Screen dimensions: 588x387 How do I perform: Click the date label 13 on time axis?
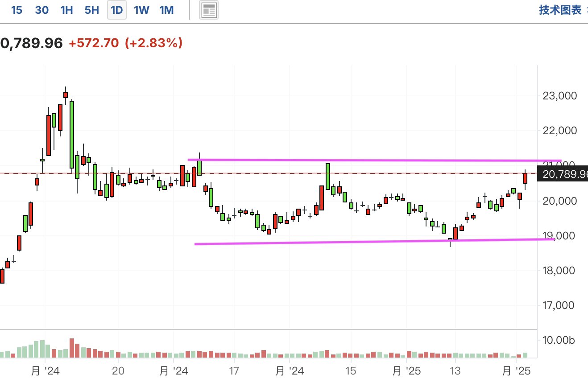455,371
